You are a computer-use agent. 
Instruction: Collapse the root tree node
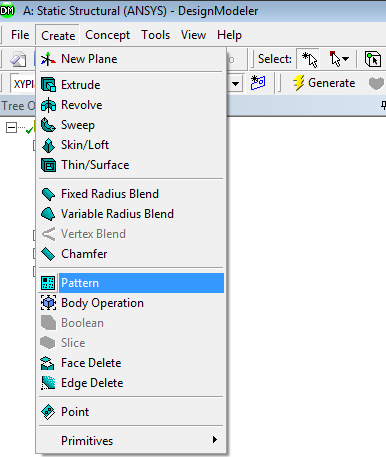pyautogui.click(x=11, y=127)
